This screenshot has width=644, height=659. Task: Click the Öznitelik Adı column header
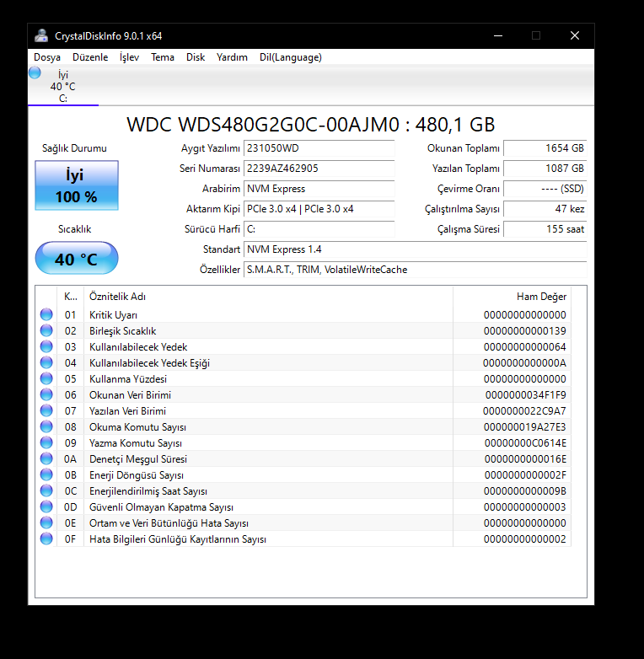pyautogui.click(x=268, y=297)
